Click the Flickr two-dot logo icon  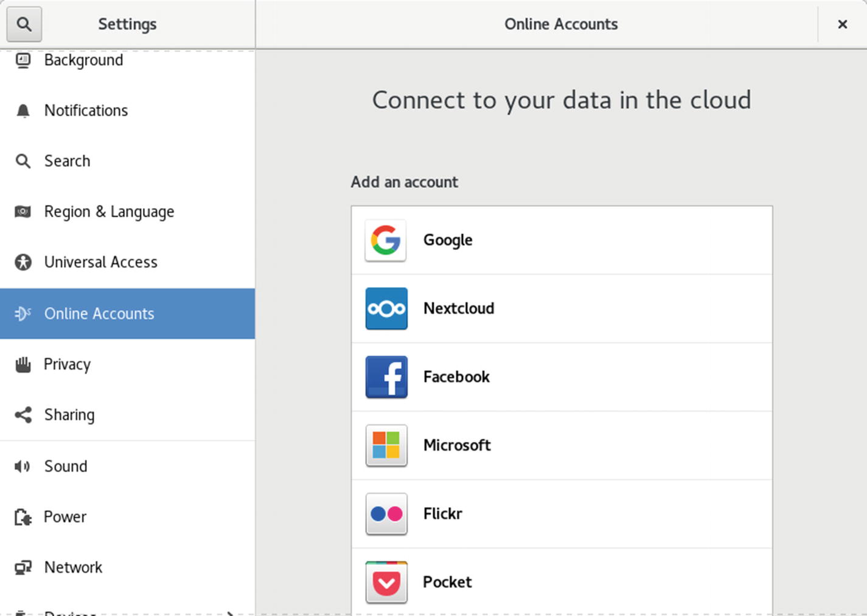pos(386,514)
